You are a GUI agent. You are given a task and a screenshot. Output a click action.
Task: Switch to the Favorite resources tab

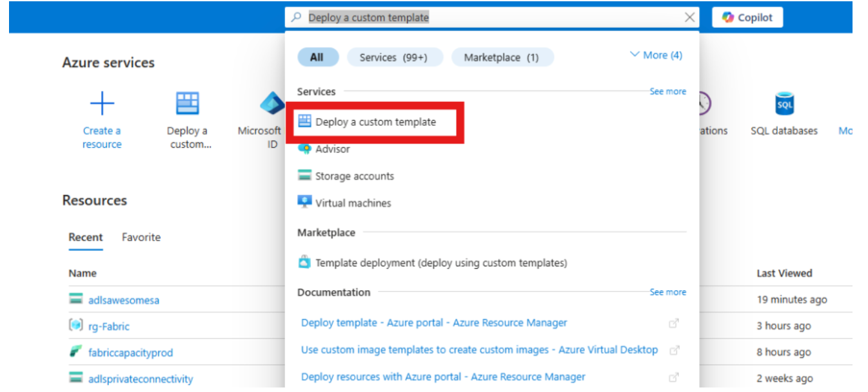[141, 237]
